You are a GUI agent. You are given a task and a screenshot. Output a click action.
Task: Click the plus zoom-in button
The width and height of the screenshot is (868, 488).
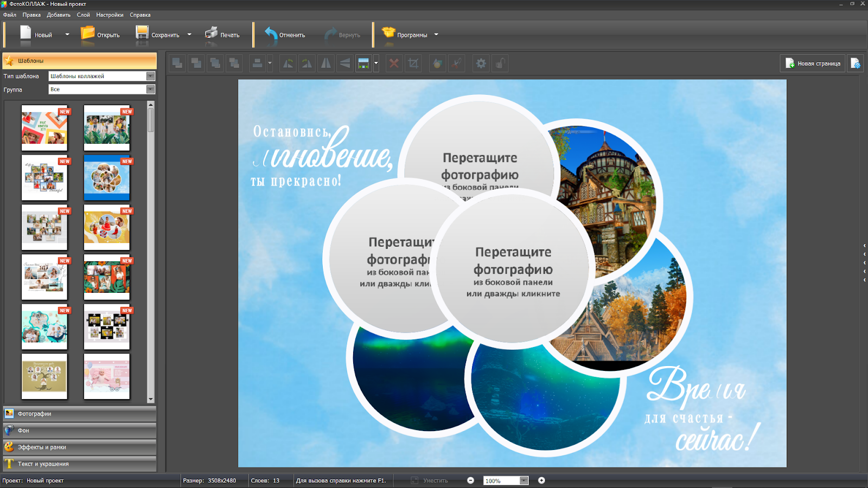[541, 480]
